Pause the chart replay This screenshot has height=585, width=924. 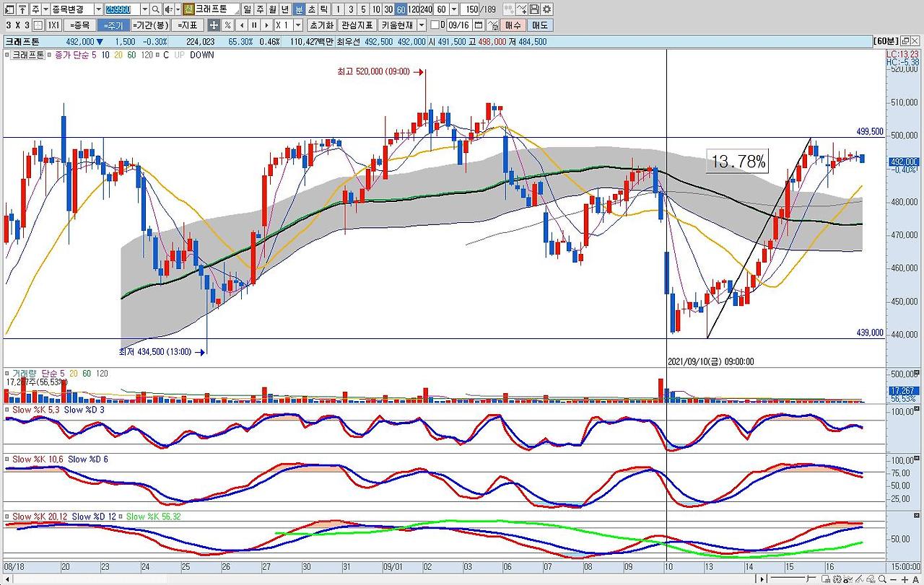pos(253,25)
